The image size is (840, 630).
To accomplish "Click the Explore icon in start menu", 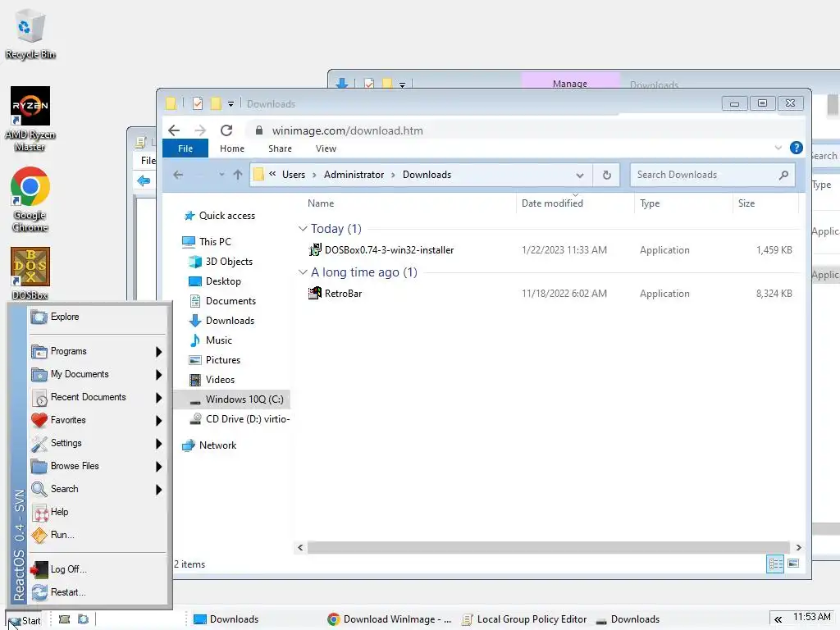I will pyautogui.click(x=39, y=317).
